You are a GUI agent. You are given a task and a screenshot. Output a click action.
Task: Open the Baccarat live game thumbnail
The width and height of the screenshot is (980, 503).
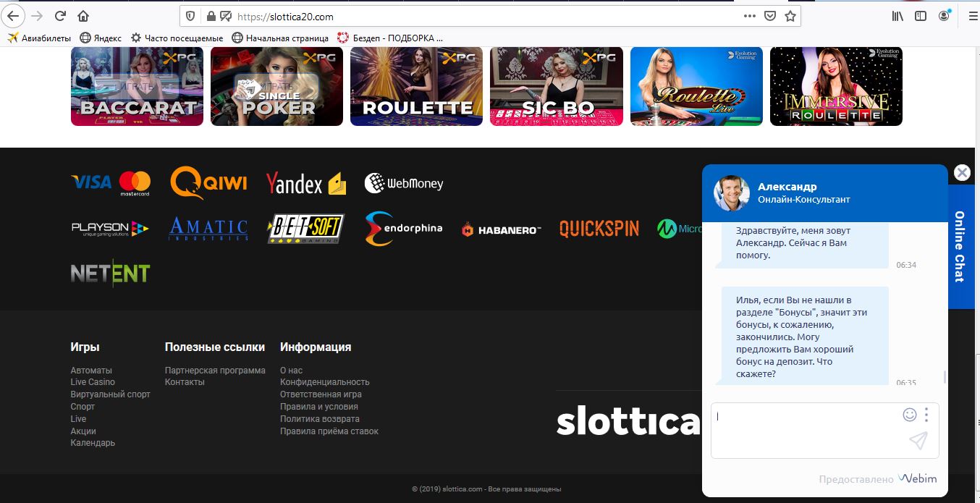pyautogui.click(x=137, y=86)
